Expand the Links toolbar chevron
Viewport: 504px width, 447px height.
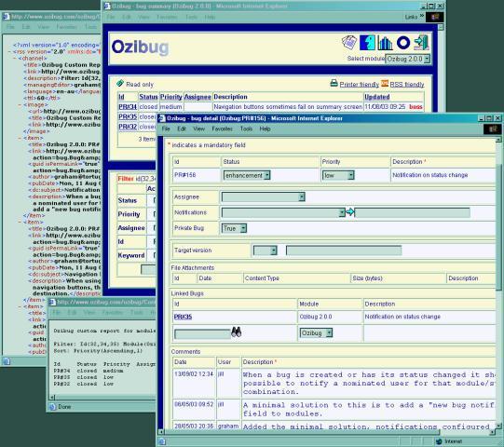tap(422, 16)
